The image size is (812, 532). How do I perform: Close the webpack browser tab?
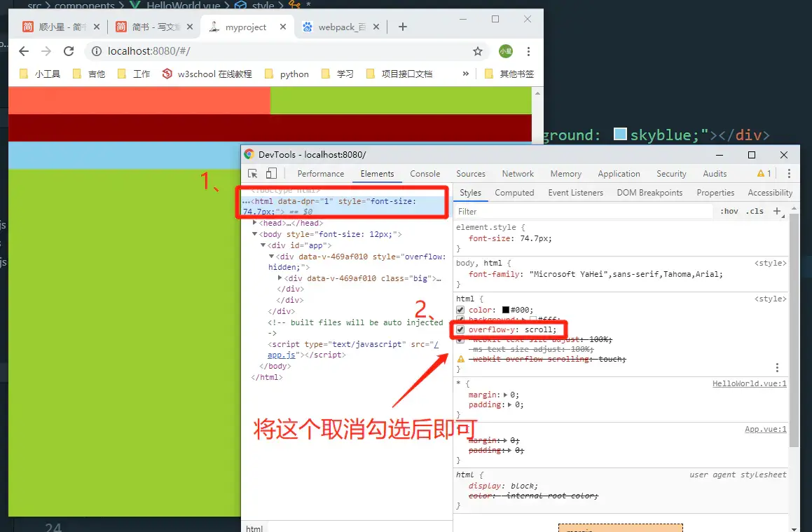[376, 27]
